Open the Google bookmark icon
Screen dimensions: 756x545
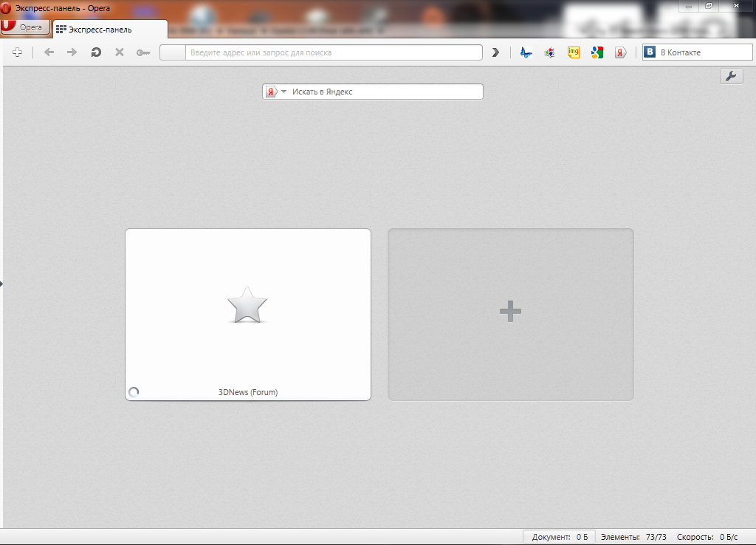pyautogui.click(x=597, y=52)
